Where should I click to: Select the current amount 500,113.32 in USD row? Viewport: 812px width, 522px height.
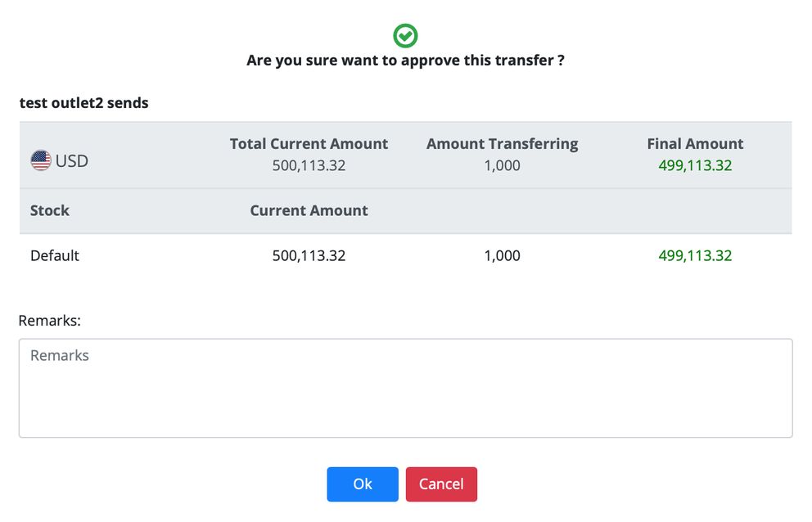pos(309,165)
